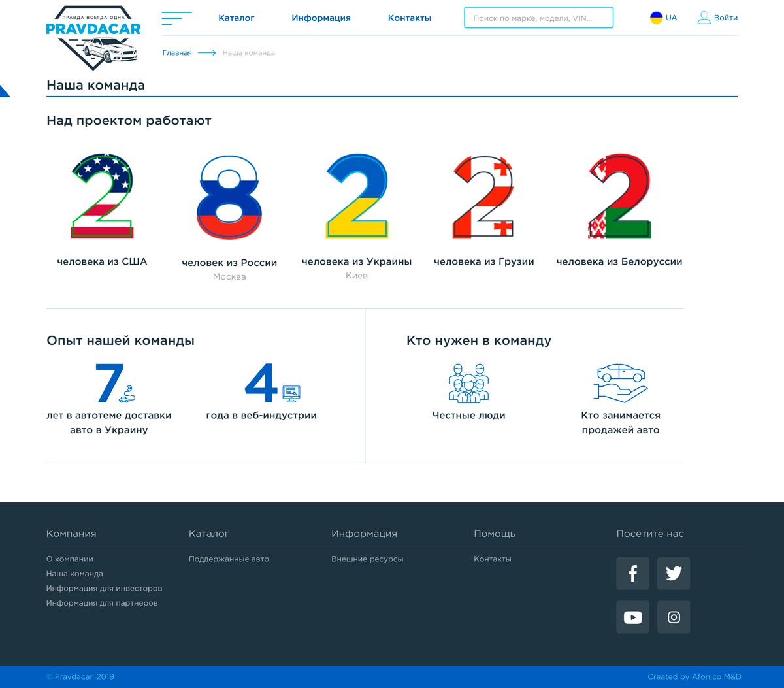Click the user profile icon next to Войти
This screenshot has height=688, width=784.
[704, 18]
